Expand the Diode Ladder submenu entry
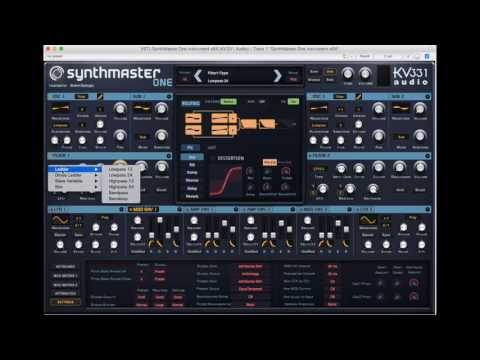Screen dimensions: 480x360 [75, 175]
